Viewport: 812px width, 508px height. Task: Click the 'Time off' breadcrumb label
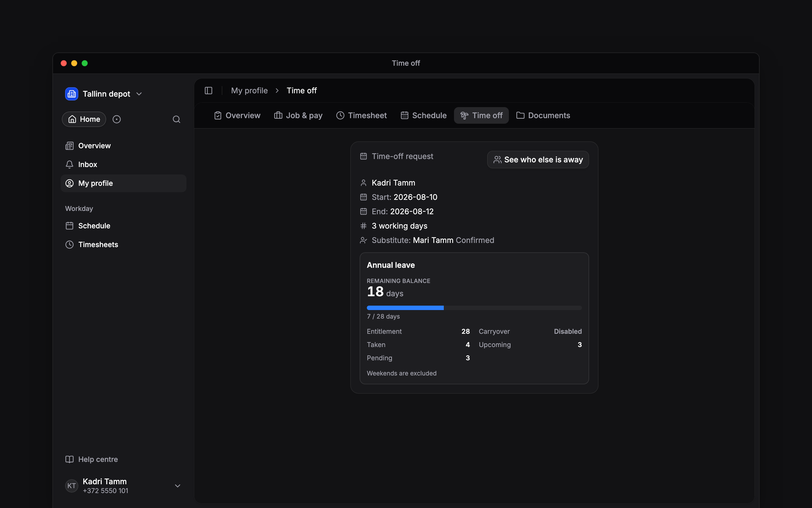(302, 91)
